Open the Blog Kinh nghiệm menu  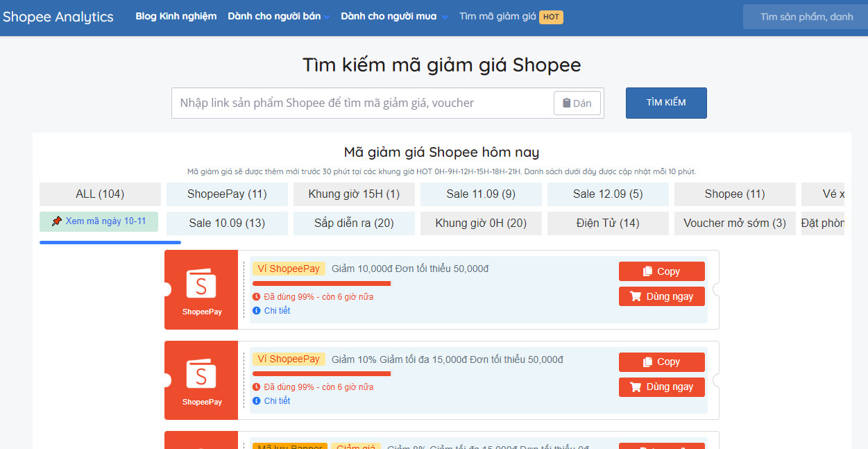[176, 15]
